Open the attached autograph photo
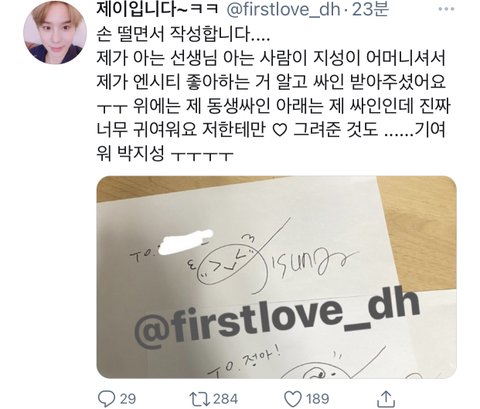The height and width of the screenshot is (409, 480). [276, 277]
